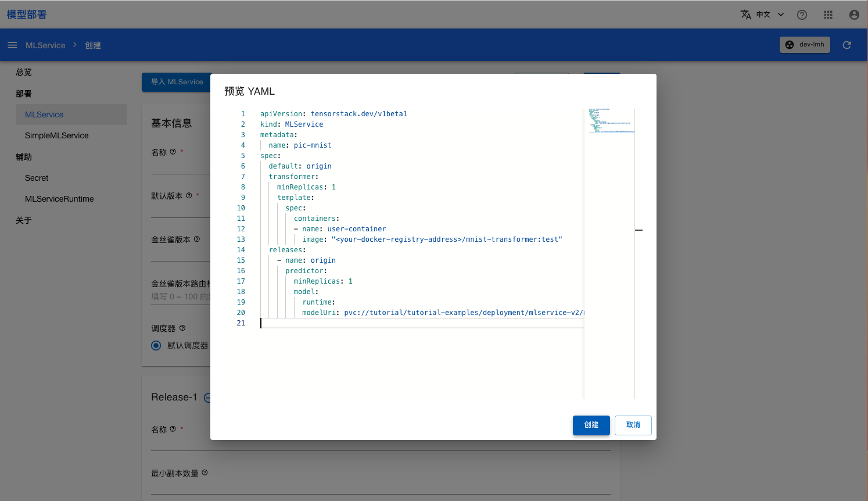This screenshot has height=501, width=868.
Task: Click 'runtime:' on line 19
Action: (318, 302)
